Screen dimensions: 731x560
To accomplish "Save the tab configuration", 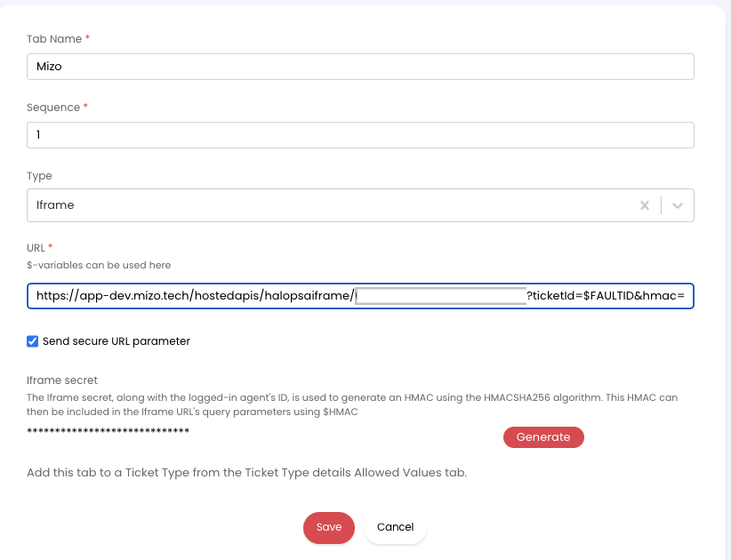I will pos(328,527).
